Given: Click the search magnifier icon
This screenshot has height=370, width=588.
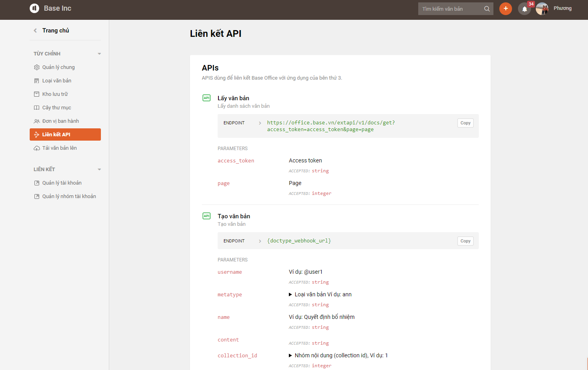Looking at the screenshot, I should tap(487, 9).
